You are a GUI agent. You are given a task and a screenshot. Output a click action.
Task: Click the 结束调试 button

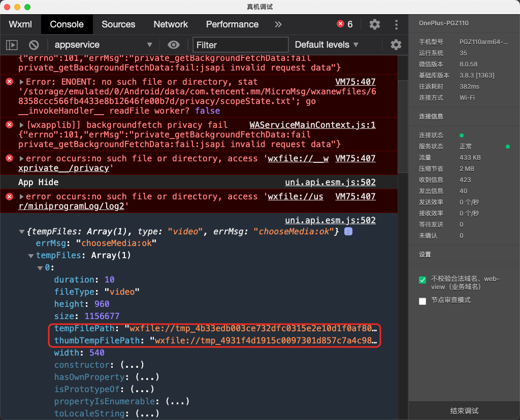click(464, 410)
